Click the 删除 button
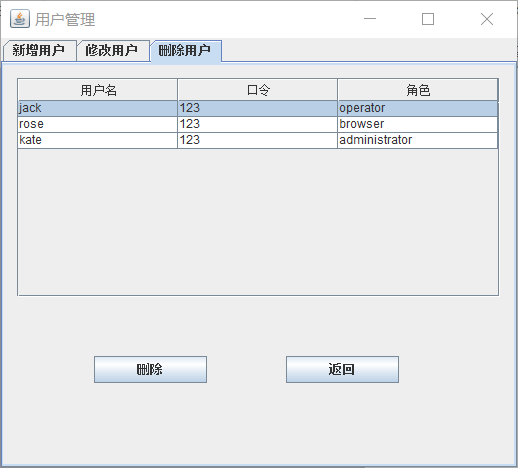Image resolution: width=518 pixels, height=468 pixels. [150, 369]
